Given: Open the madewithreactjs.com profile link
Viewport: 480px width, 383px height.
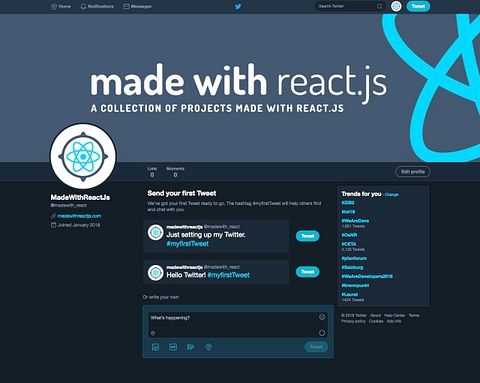Looking at the screenshot, I should pyautogui.click(x=79, y=216).
